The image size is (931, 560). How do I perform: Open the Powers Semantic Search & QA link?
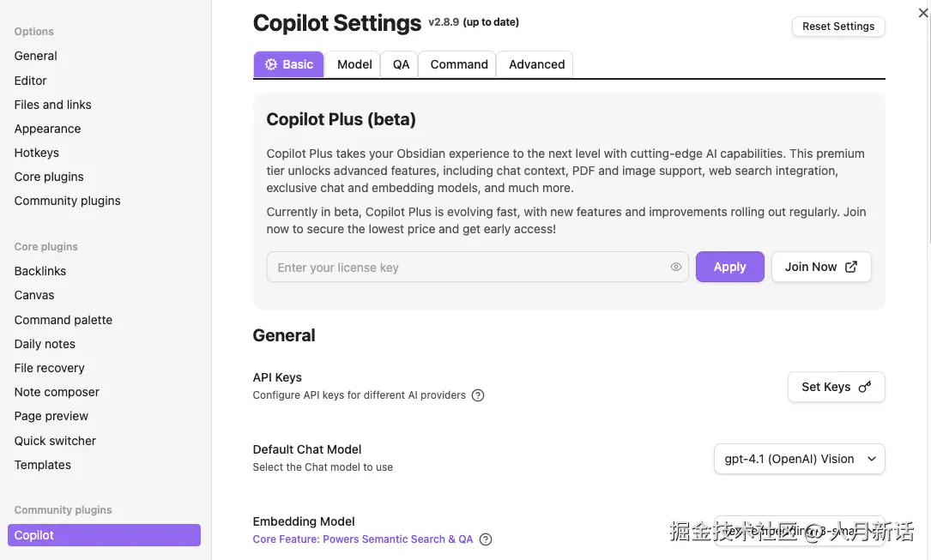[x=361, y=539]
